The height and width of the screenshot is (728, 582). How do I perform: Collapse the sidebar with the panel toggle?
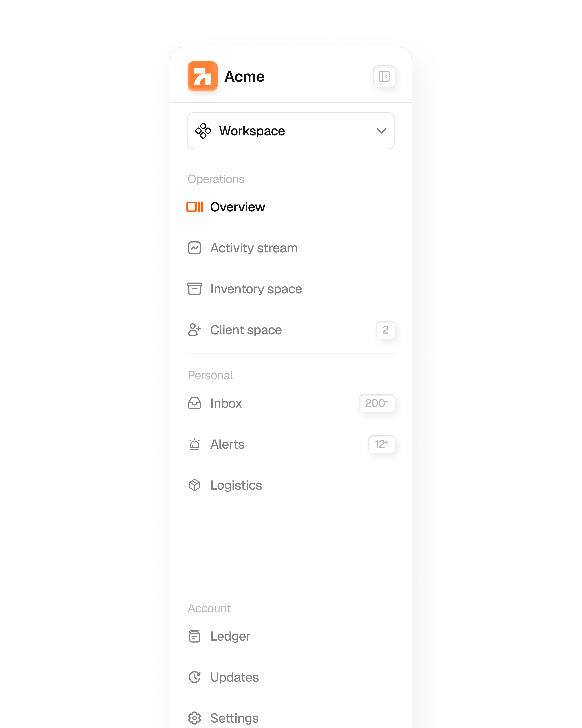click(x=384, y=77)
